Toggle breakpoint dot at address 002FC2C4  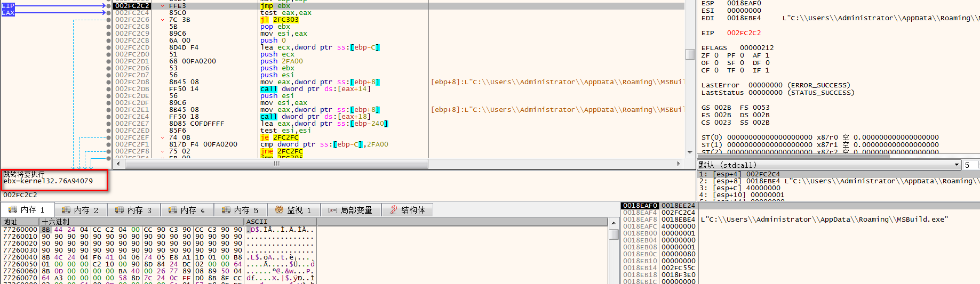[109, 13]
